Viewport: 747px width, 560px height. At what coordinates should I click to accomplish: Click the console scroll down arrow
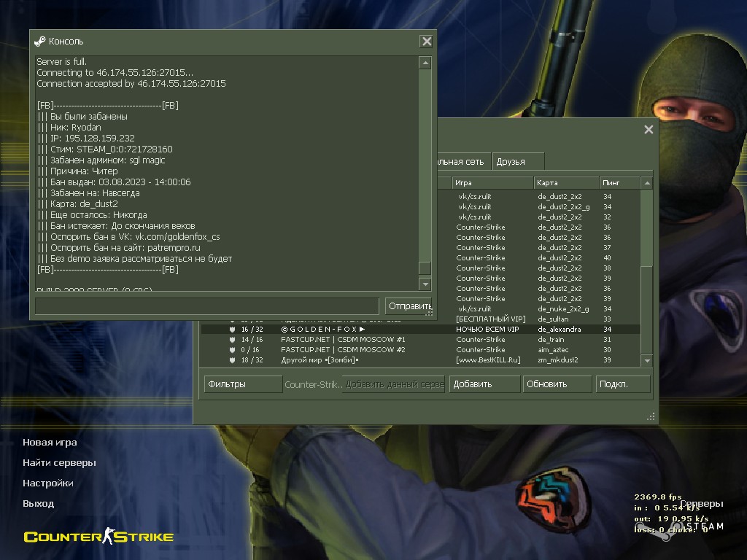point(425,284)
